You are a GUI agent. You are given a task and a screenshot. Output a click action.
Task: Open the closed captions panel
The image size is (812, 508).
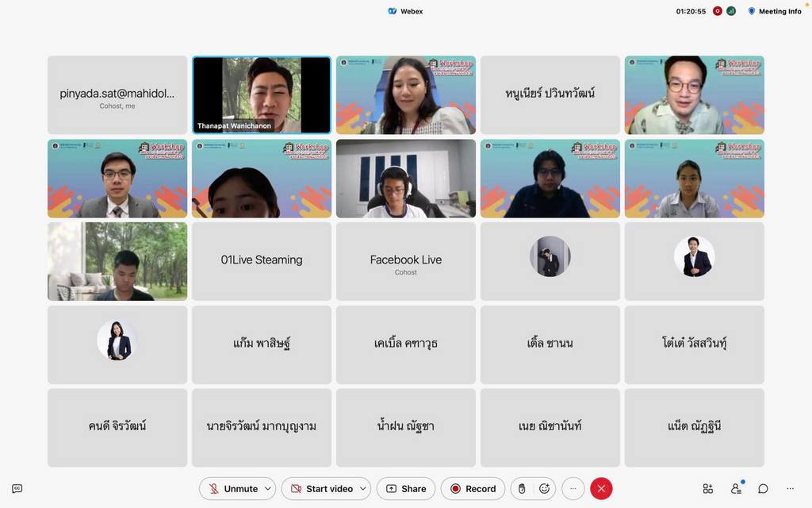(x=17, y=489)
